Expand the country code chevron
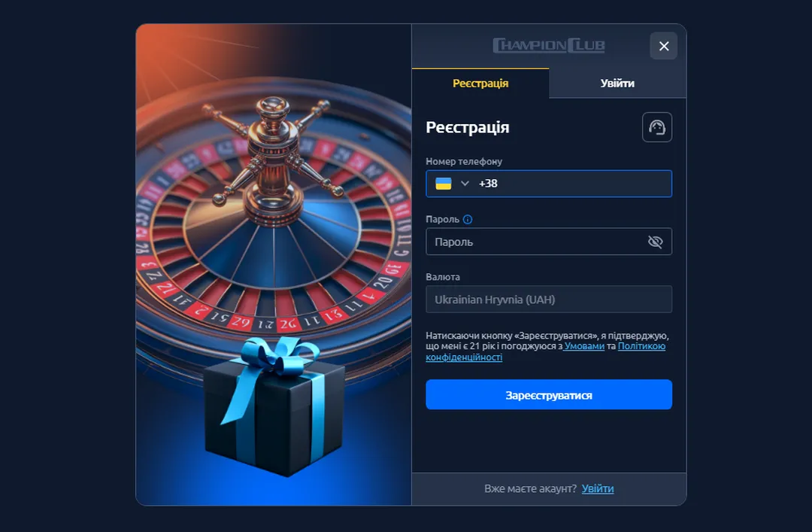This screenshot has width=812, height=532. tap(465, 184)
